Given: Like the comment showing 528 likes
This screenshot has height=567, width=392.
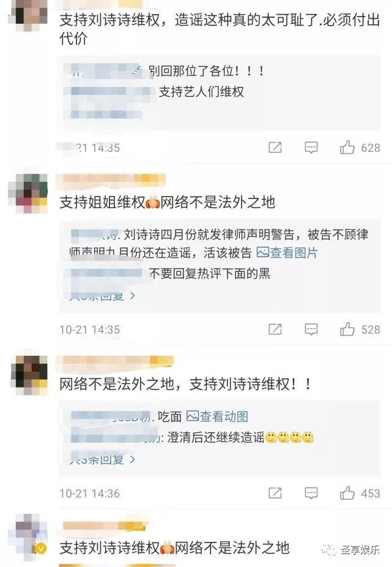Looking at the screenshot, I should point(347,329).
